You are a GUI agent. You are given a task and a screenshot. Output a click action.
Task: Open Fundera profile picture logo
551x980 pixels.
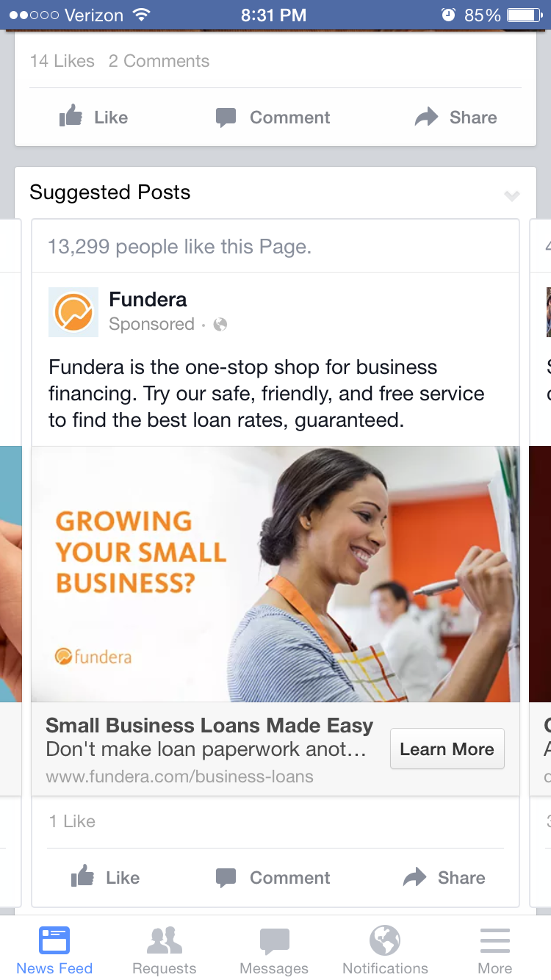[73, 312]
